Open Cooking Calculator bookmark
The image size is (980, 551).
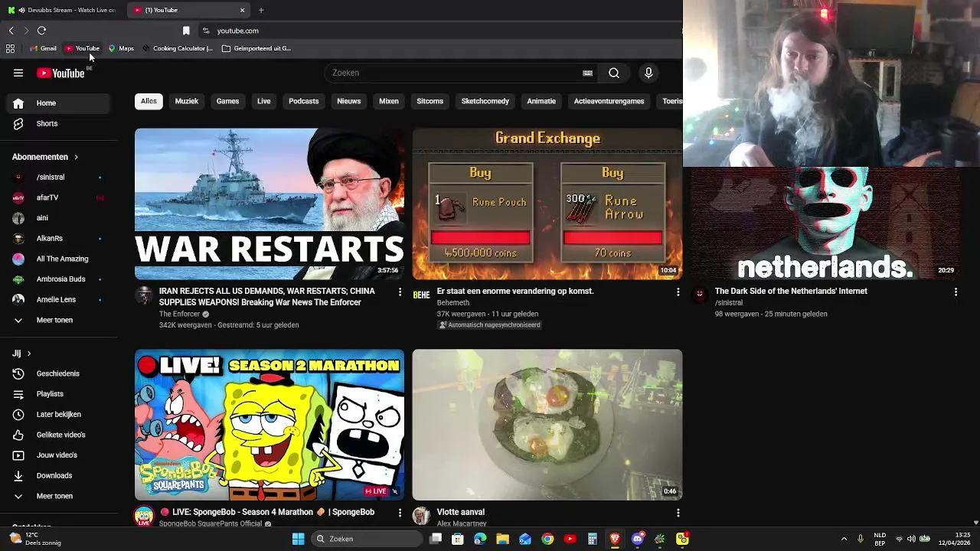pos(178,48)
